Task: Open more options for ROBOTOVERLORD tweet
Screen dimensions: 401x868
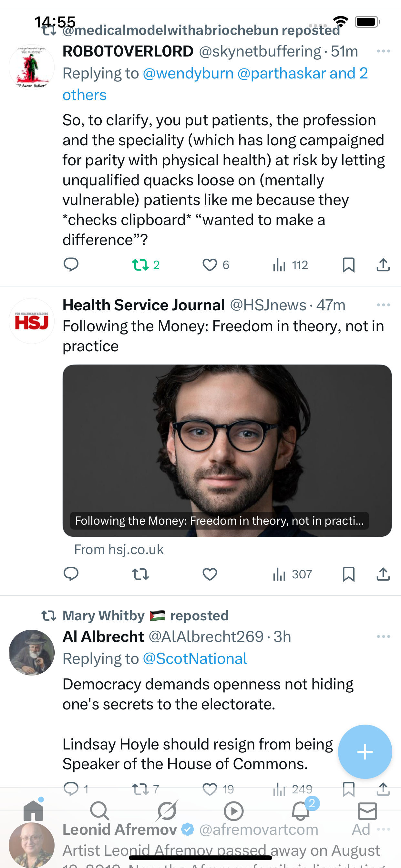Action: coord(383,51)
